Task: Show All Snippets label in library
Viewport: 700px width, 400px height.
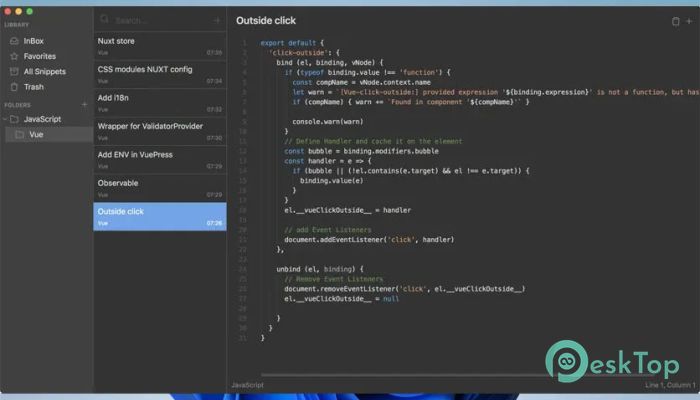Action: (x=45, y=71)
